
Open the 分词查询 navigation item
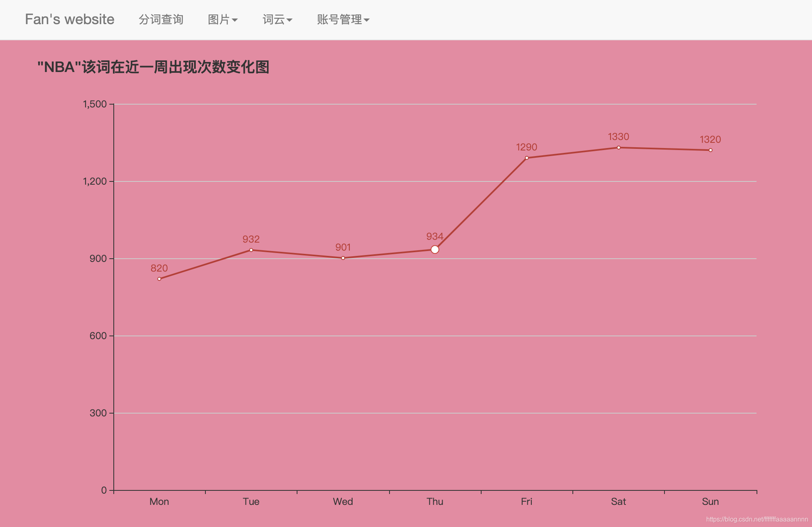161,19
